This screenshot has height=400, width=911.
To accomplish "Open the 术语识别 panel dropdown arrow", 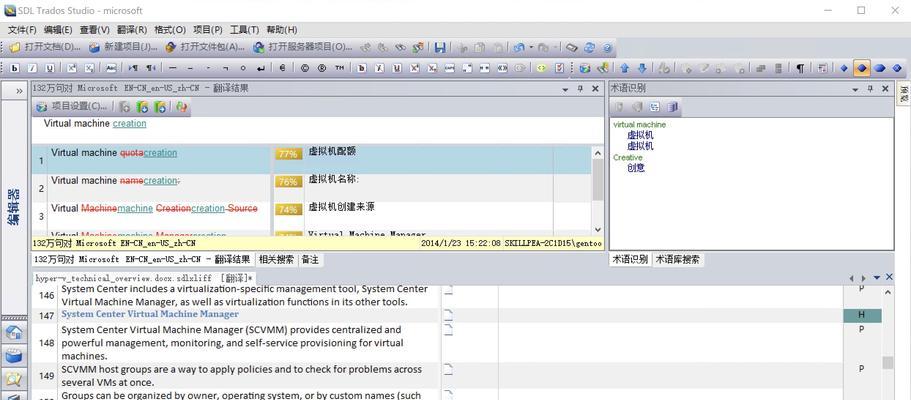I will (855, 89).
